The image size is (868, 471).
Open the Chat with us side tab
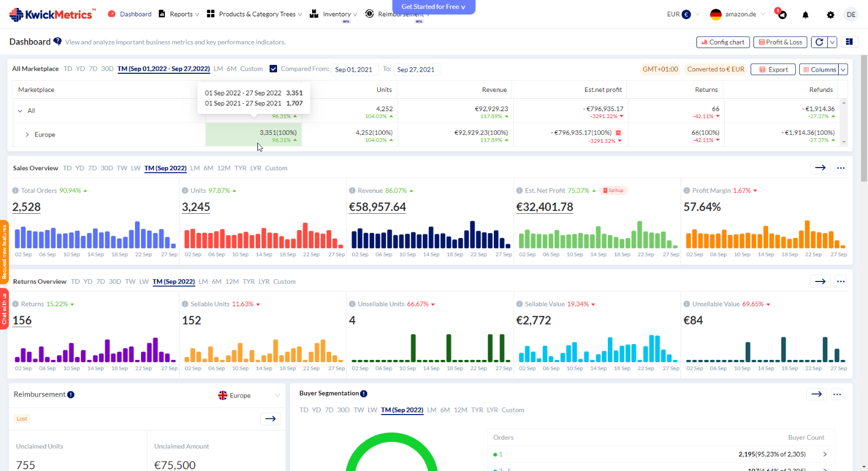[4, 309]
